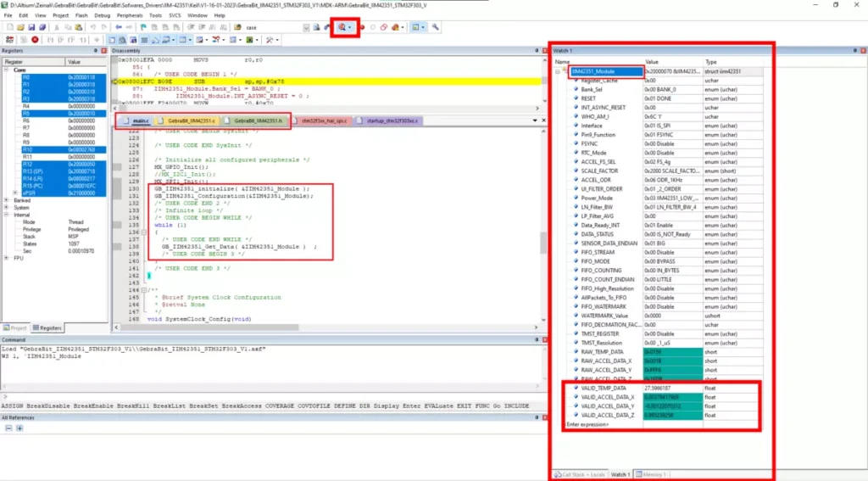The width and height of the screenshot is (868, 481).
Task: Open the Peripherals menu
Action: point(130,15)
